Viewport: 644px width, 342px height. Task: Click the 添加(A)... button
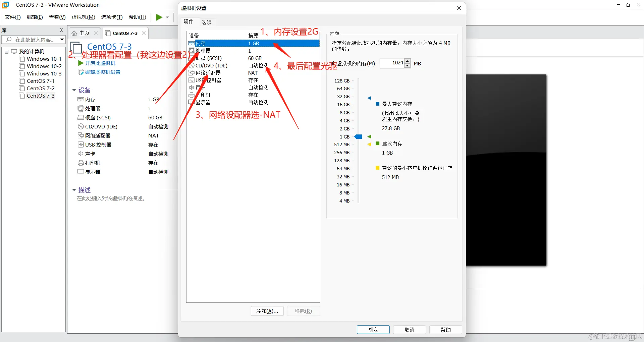point(267,311)
